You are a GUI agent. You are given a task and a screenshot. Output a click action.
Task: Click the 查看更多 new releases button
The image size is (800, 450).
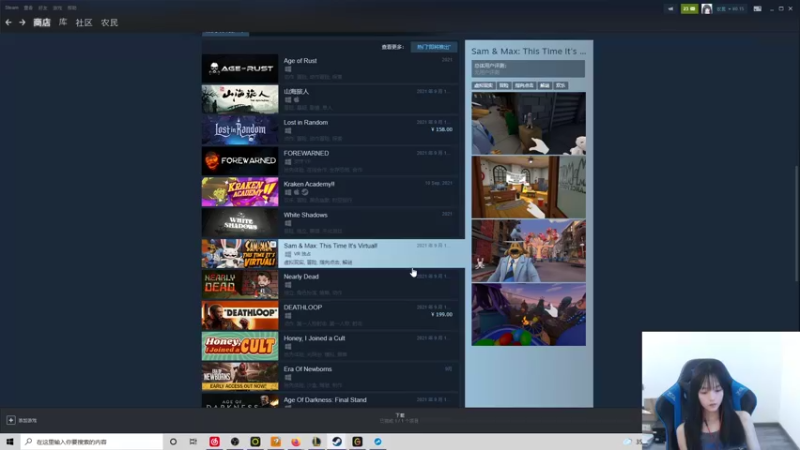click(434, 47)
